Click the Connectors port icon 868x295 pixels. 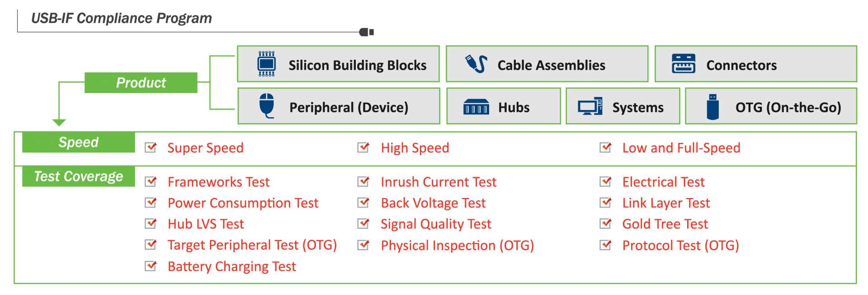[683, 64]
